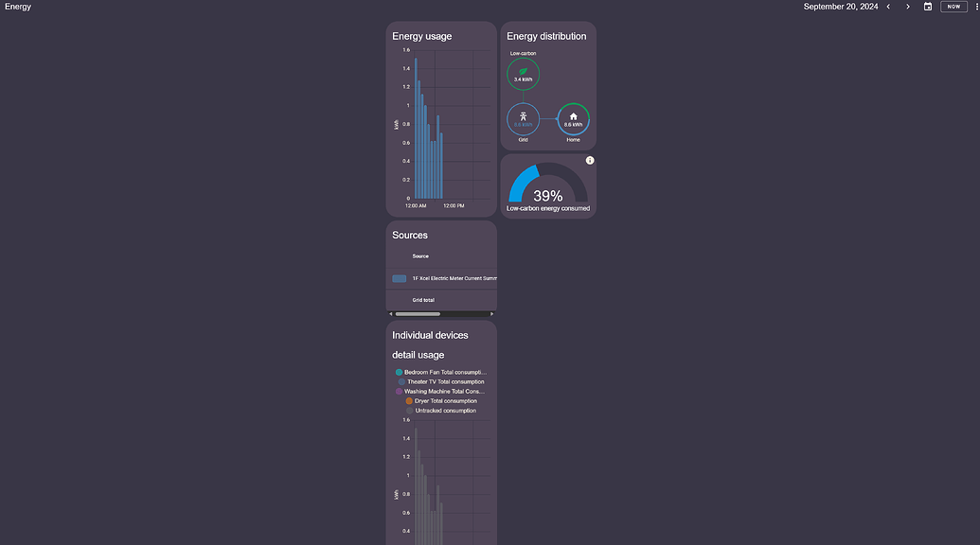
Task: Go to the next day arrow
Action: [x=907, y=7]
